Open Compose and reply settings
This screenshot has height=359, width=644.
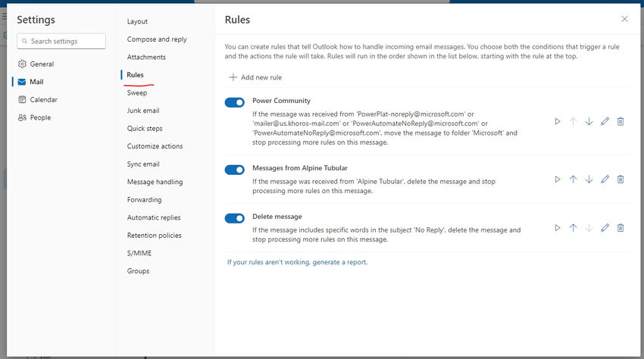click(157, 39)
